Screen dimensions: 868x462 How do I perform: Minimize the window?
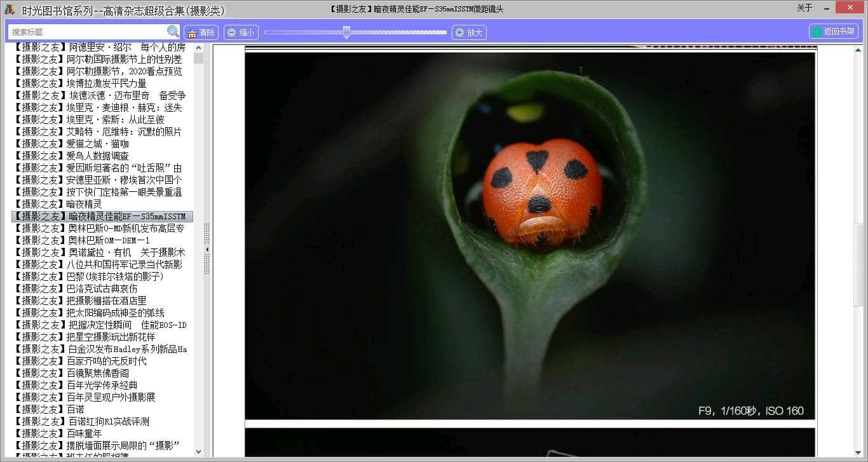(x=826, y=8)
